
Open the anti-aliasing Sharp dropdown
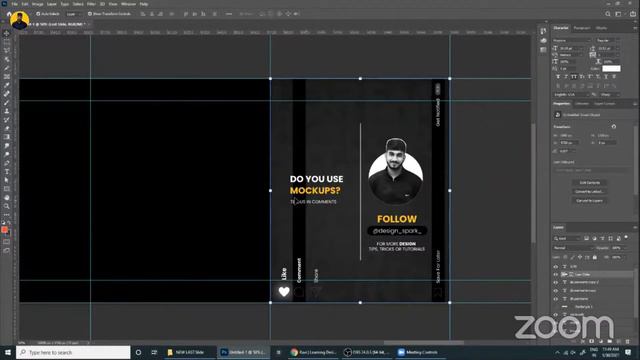[x=609, y=95]
